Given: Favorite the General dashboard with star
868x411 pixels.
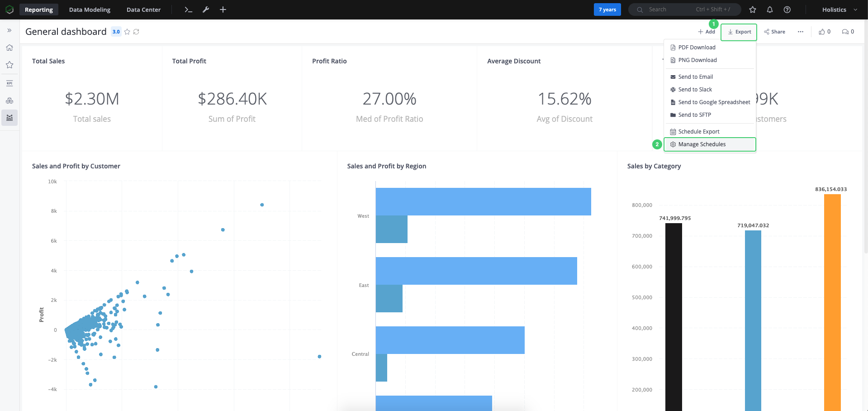Looking at the screenshot, I should coord(127,32).
